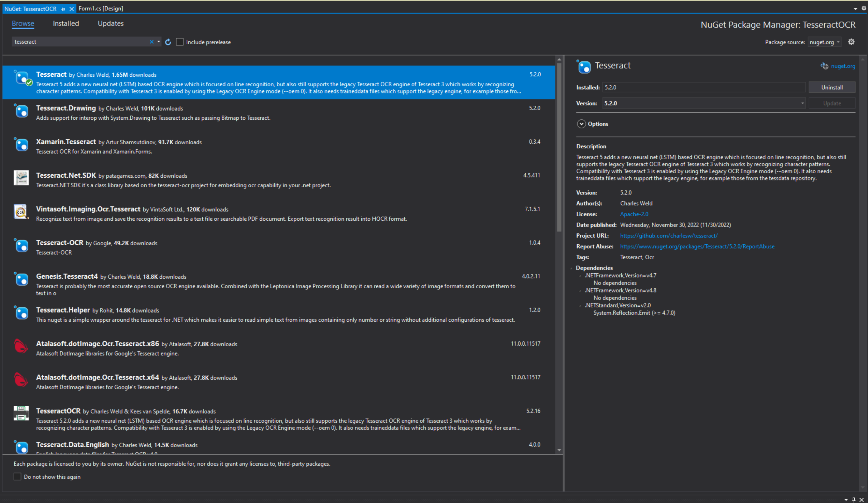The image size is (868, 503).
Task: Click Atalasoft x86 red package icon
Action: (x=21, y=346)
